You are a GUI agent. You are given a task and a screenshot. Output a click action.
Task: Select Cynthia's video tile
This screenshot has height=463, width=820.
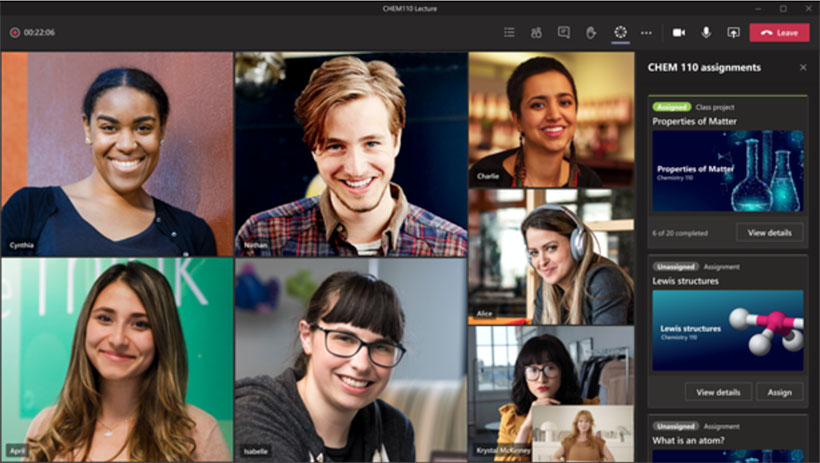pyautogui.click(x=117, y=154)
